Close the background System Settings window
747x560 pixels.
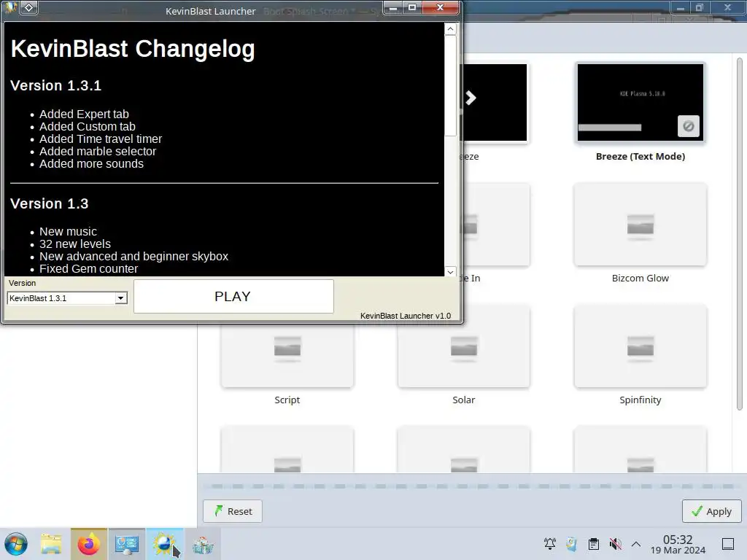coord(727,7)
